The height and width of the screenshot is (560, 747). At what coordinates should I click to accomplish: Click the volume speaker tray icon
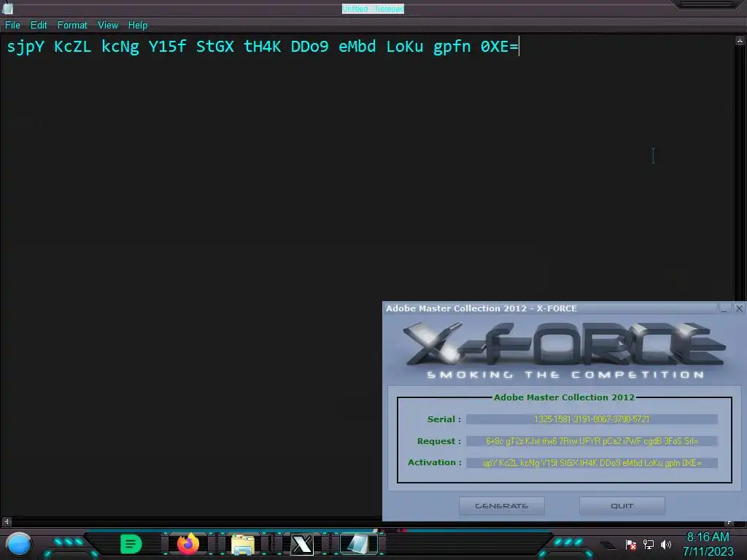pyautogui.click(x=666, y=544)
